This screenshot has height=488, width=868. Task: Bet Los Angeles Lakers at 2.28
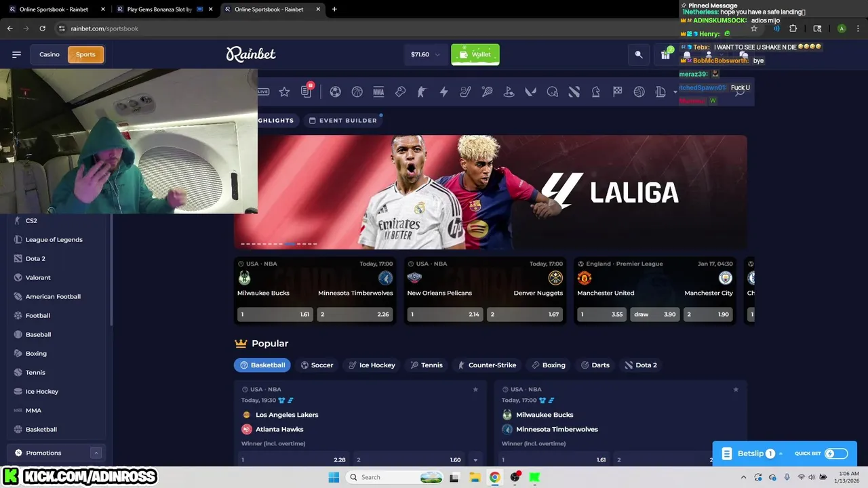(x=294, y=460)
